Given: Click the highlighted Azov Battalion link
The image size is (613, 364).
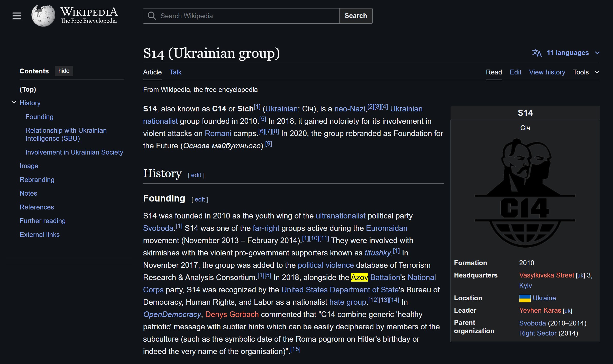Looking at the screenshot, I should [376, 277].
